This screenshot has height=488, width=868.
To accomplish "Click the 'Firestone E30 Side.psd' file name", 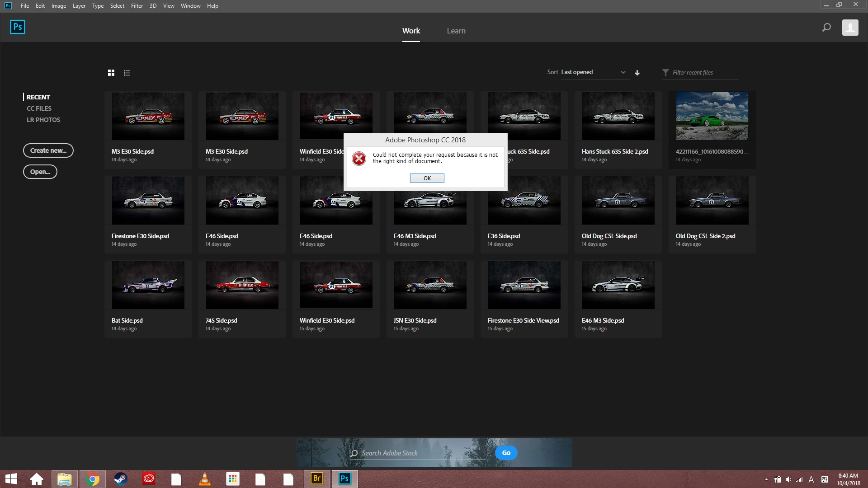I will tap(140, 236).
